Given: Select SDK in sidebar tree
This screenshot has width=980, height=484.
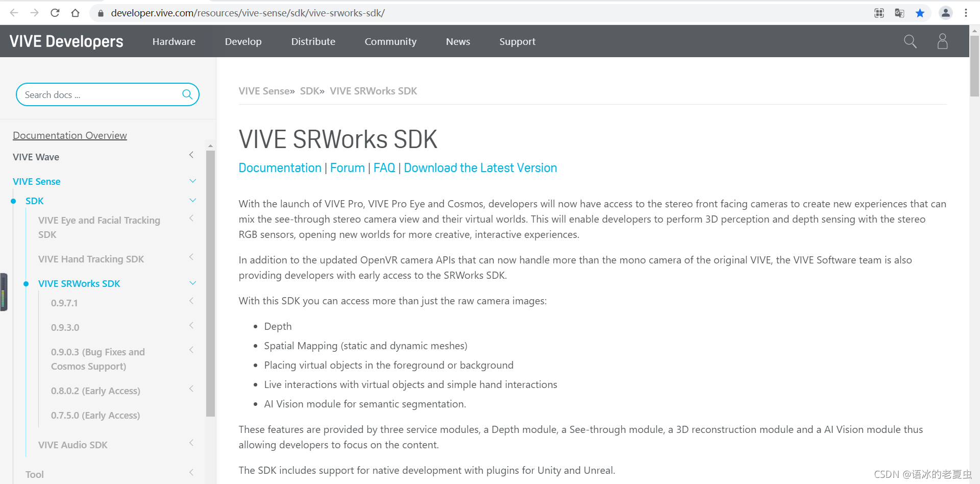Looking at the screenshot, I should 35,201.
